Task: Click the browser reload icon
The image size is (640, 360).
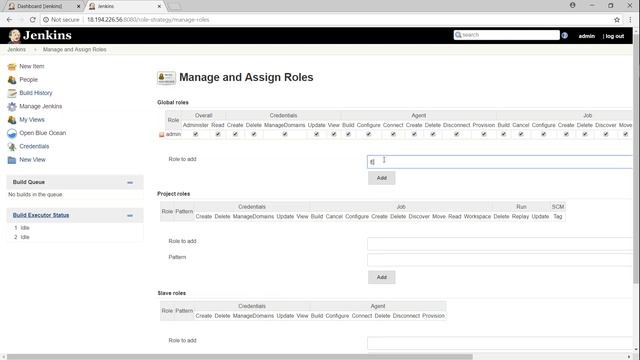Action: point(33,20)
